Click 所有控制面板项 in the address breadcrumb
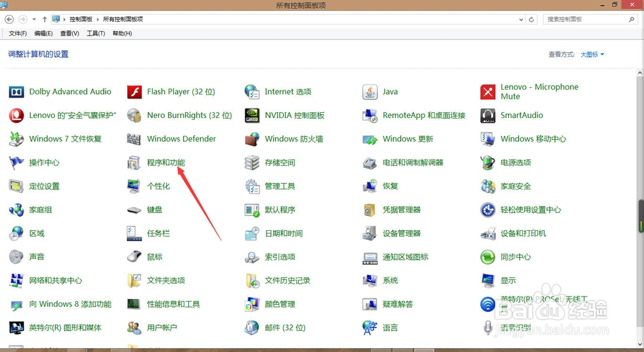This screenshot has width=644, height=352. [x=123, y=19]
